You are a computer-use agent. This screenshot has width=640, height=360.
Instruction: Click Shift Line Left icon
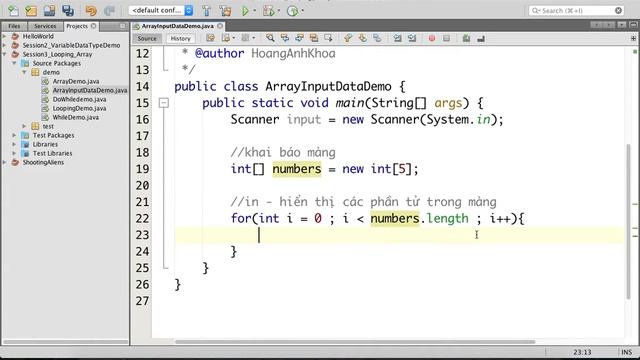(397, 38)
